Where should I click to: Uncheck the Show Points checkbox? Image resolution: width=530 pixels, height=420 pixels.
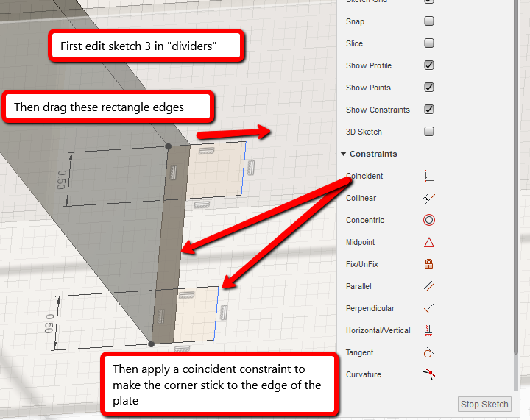point(429,87)
